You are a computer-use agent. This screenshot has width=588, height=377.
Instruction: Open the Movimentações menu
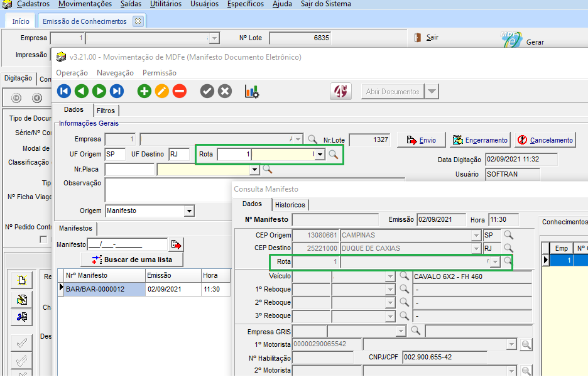coord(85,4)
